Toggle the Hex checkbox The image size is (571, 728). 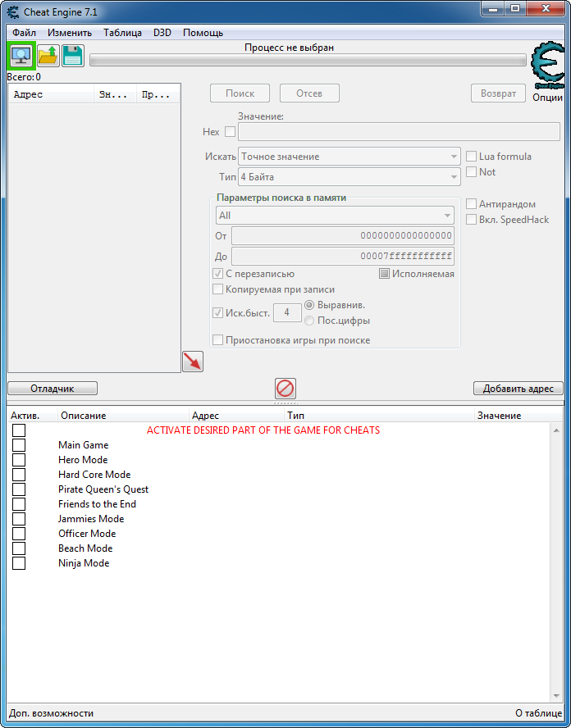point(230,132)
